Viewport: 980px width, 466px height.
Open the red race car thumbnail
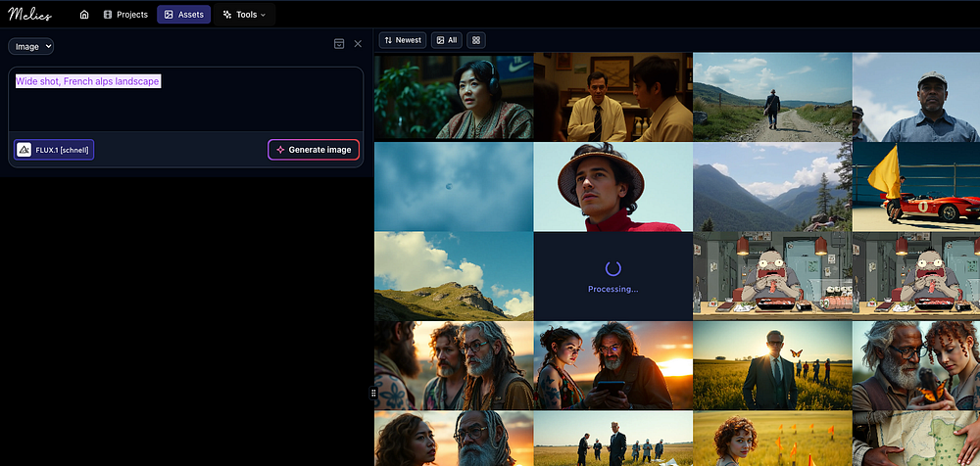[916, 186]
